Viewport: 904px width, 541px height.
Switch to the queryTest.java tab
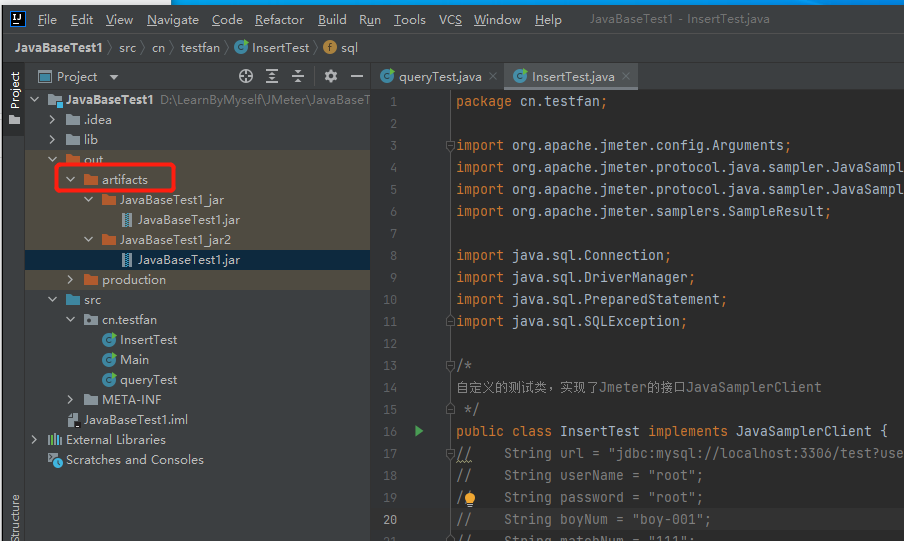pos(439,77)
